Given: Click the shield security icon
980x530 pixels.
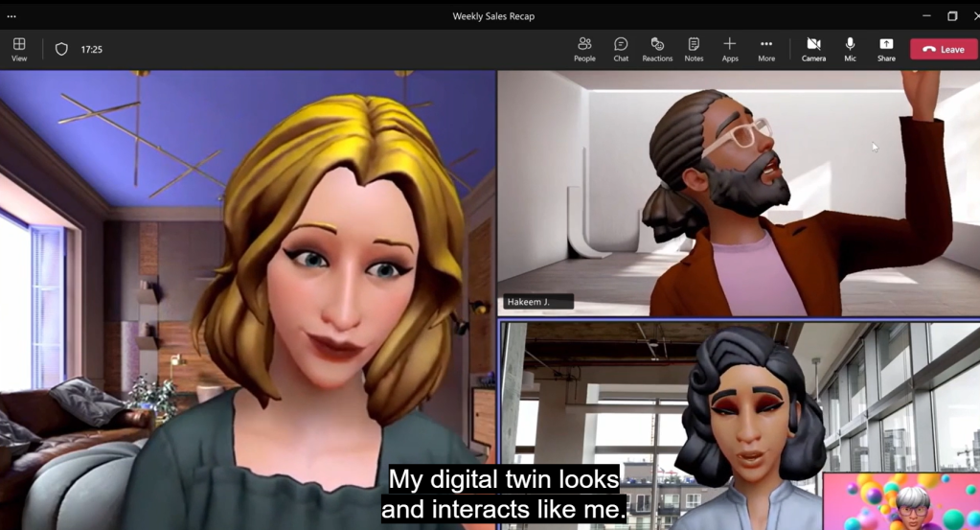Looking at the screenshot, I should click(61, 49).
